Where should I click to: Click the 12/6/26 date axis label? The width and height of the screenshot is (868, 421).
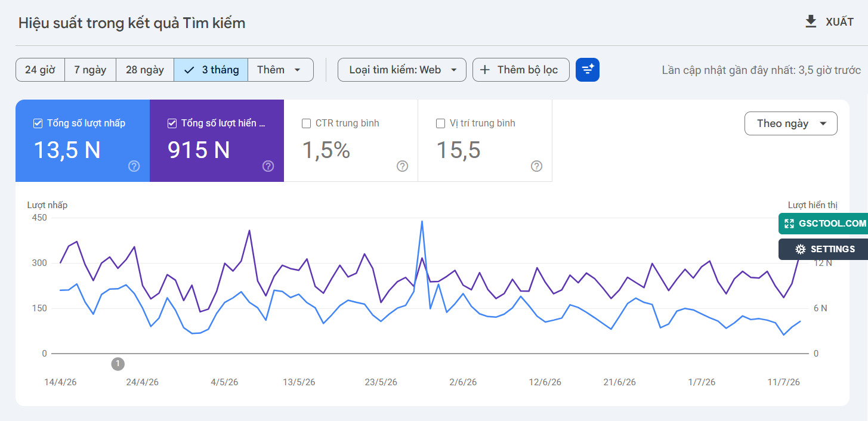click(545, 382)
